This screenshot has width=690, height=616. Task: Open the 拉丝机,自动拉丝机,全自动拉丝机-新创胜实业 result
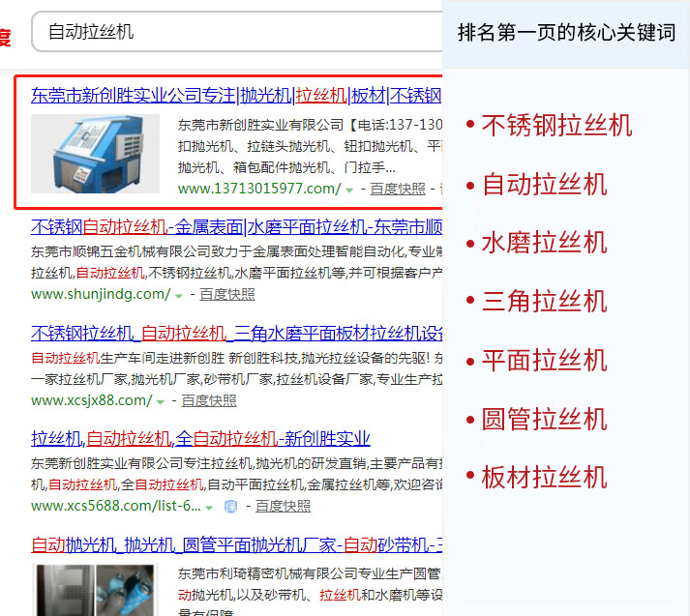(200, 438)
